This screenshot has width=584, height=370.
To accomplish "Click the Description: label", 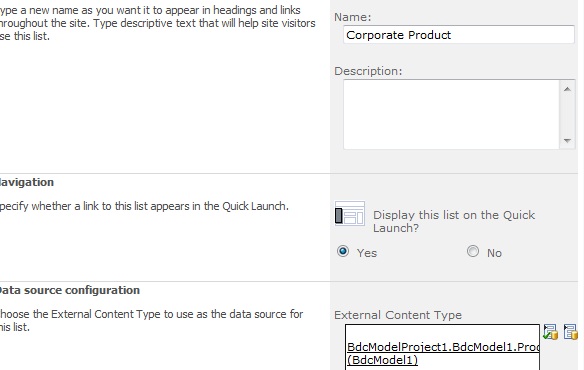I will pyautogui.click(x=368, y=71).
